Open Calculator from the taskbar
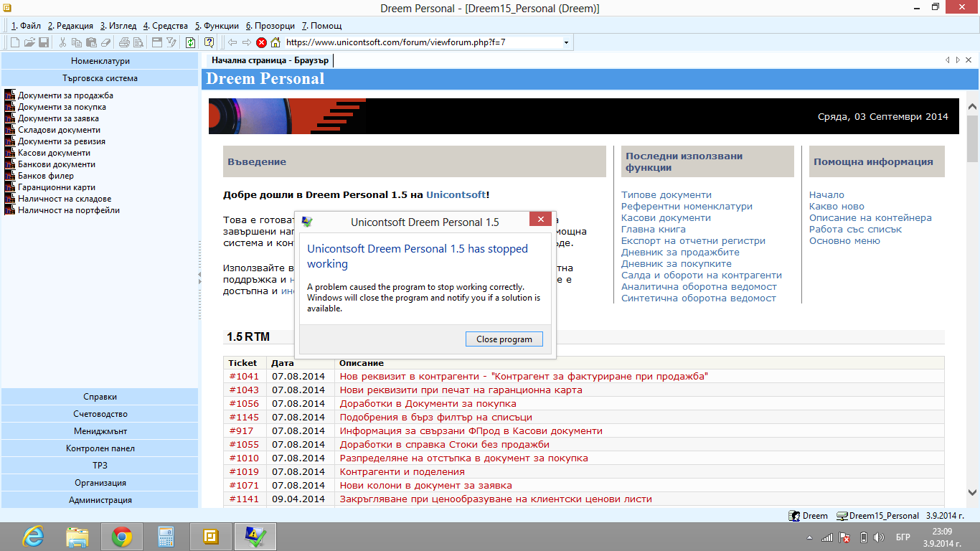 (166, 537)
